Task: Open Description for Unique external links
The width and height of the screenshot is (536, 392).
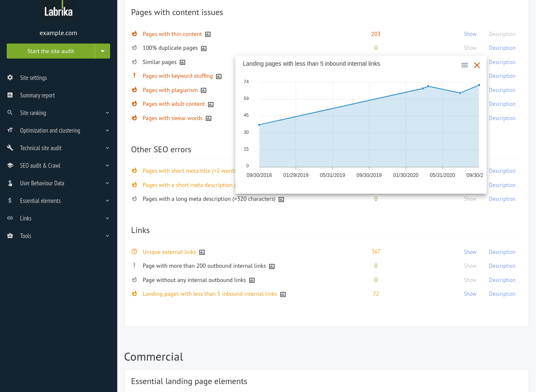Action: (x=502, y=252)
